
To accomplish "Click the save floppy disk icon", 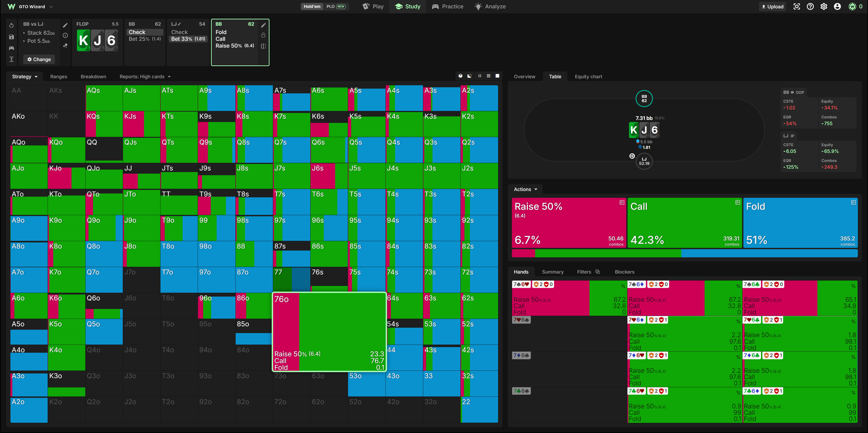I will (12, 37).
